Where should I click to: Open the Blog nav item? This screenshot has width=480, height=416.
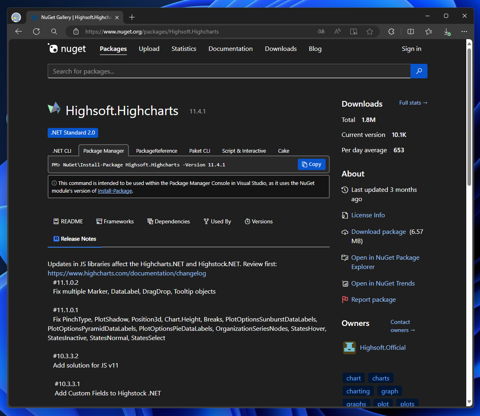(x=315, y=49)
